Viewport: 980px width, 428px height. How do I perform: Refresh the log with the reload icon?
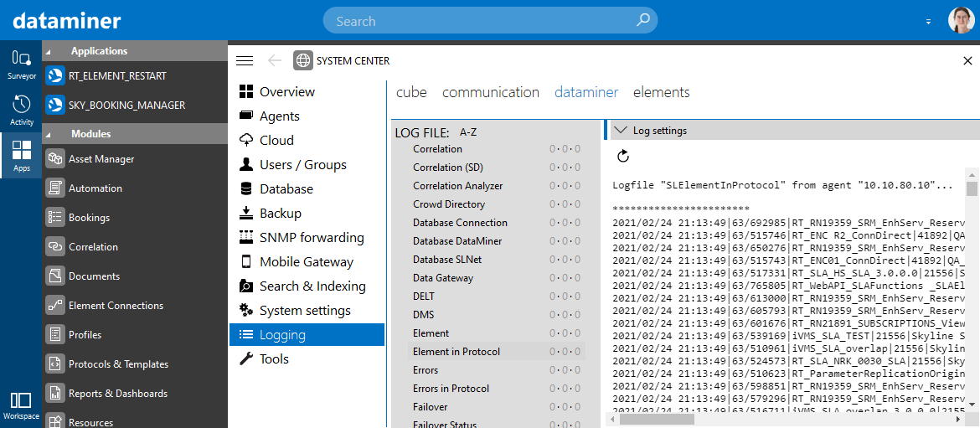click(622, 156)
